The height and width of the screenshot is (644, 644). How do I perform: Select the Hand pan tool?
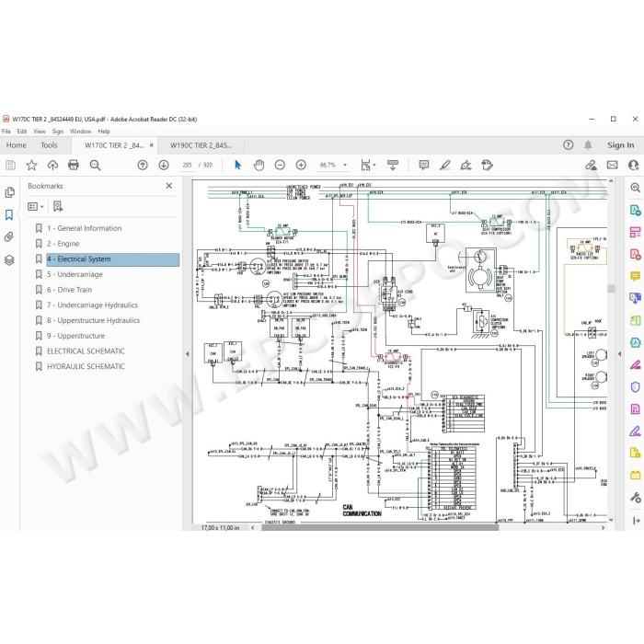tap(259, 165)
